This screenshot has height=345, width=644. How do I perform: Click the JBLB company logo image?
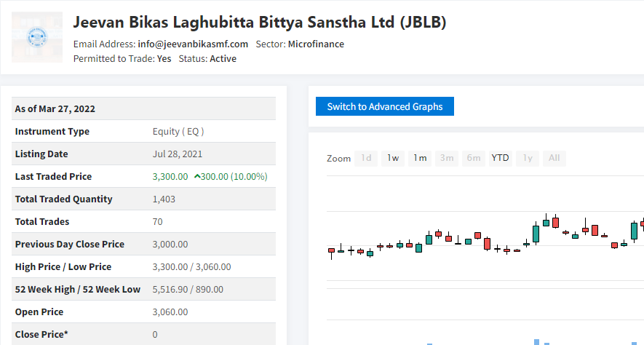pos(37,37)
